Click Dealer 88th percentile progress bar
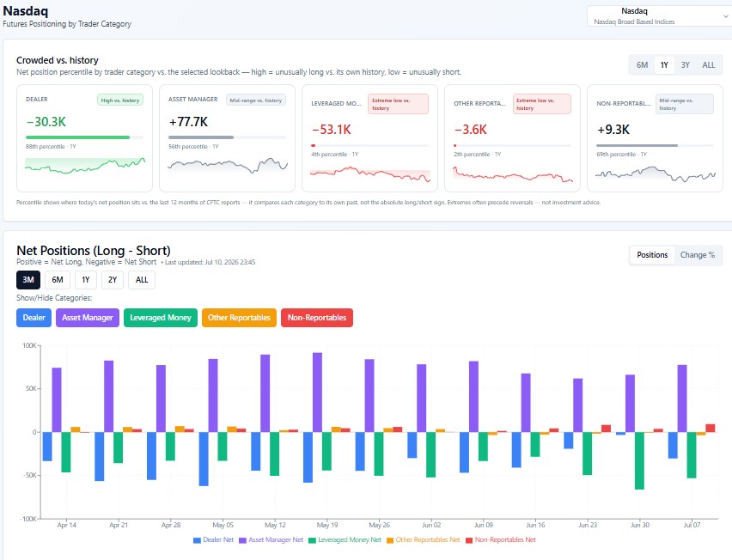 pyautogui.click(x=84, y=137)
